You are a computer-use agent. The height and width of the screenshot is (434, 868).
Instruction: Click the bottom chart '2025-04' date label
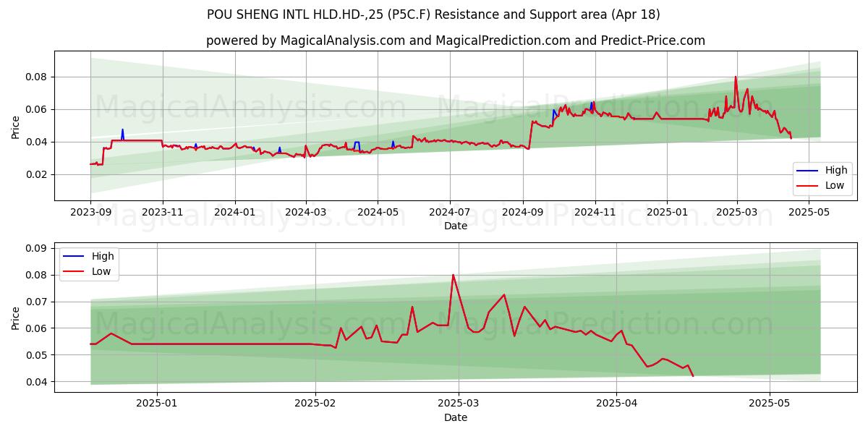[618, 404]
